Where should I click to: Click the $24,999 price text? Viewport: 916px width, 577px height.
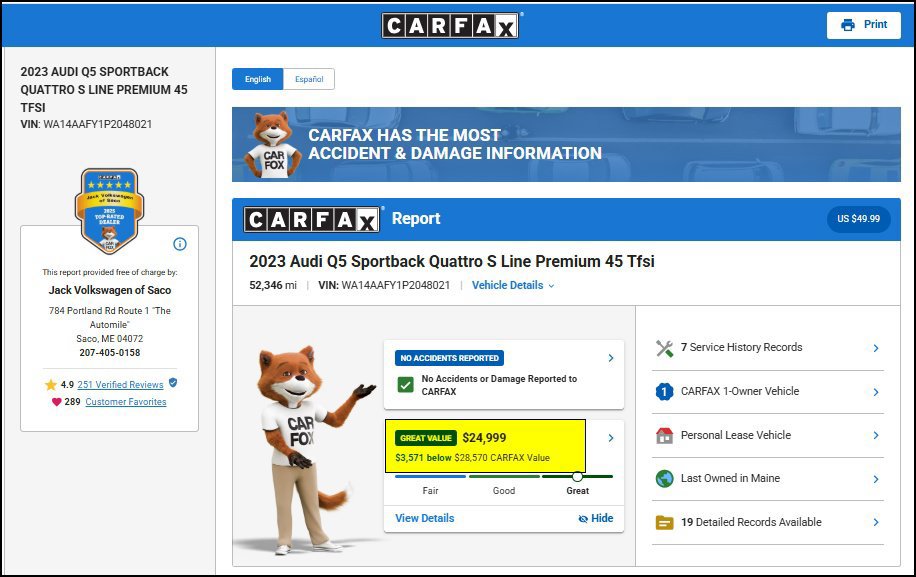(484, 438)
